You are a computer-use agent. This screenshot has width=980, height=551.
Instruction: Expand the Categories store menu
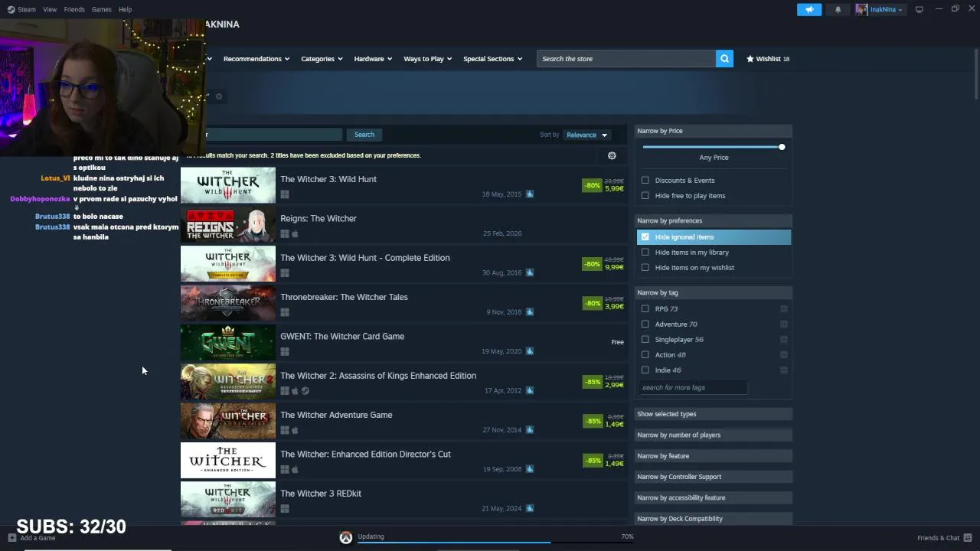pyautogui.click(x=322, y=58)
